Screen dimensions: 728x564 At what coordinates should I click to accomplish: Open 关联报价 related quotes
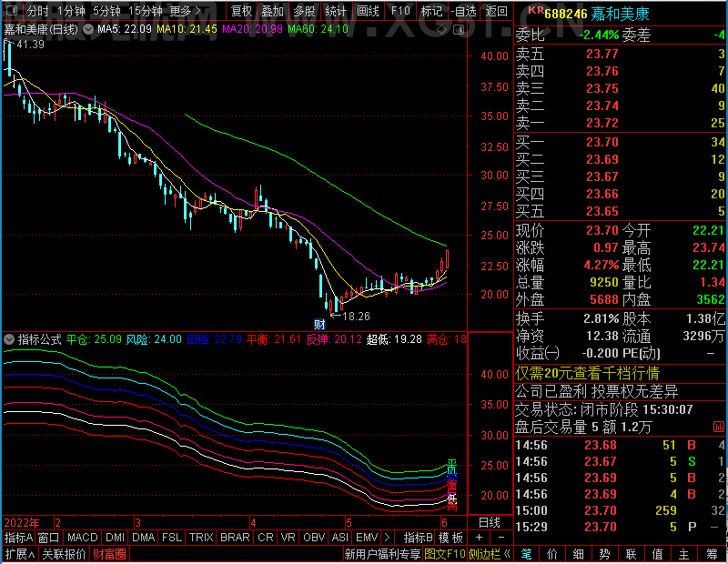tap(64, 554)
